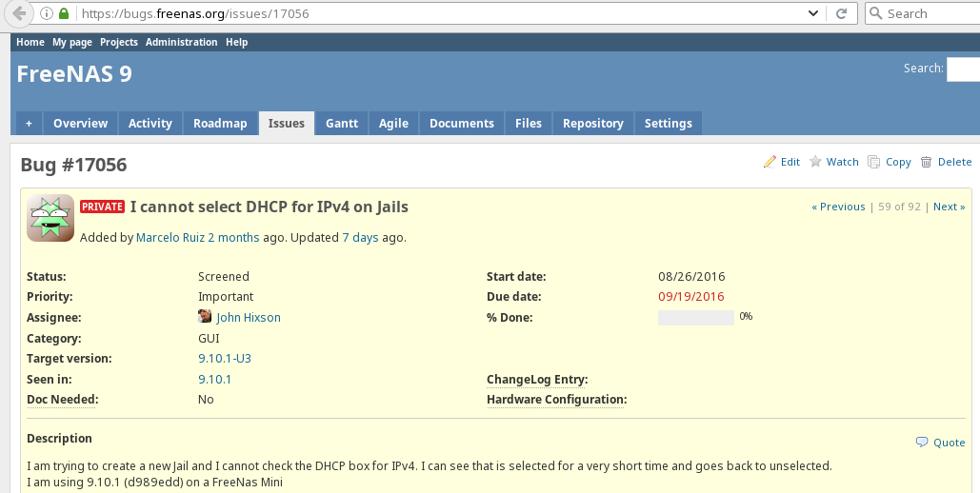Switch to the Roadmap tab
This screenshot has height=493, width=980.
coord(220,123)
